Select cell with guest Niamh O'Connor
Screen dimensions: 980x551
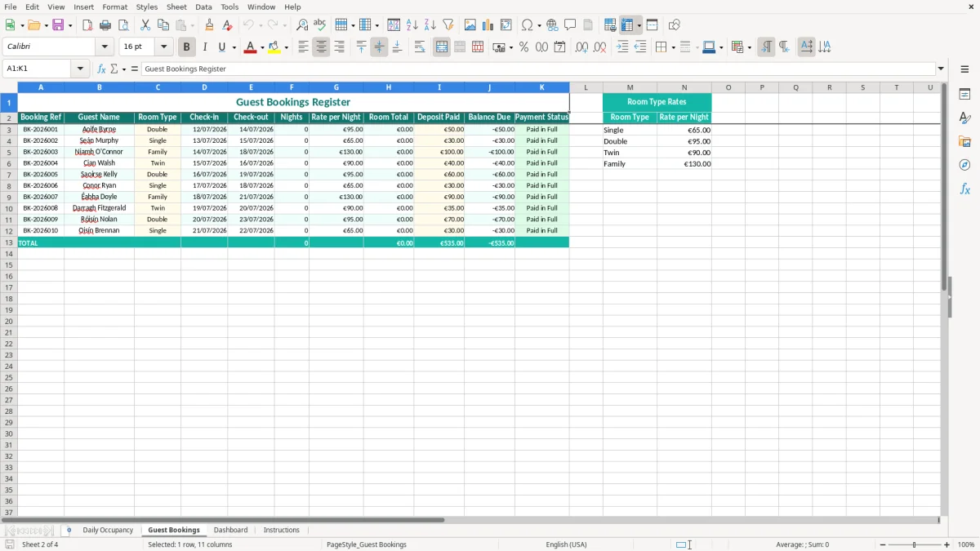(99, 152)
